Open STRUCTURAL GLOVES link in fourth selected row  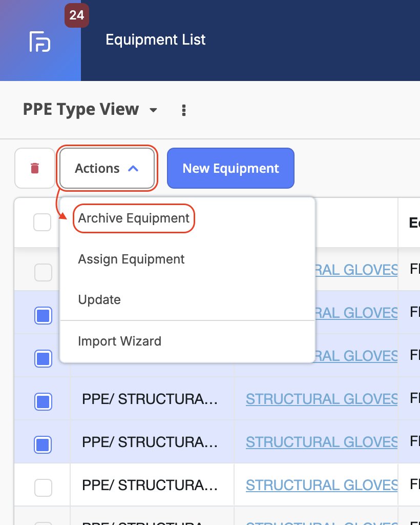pos(322,442)
